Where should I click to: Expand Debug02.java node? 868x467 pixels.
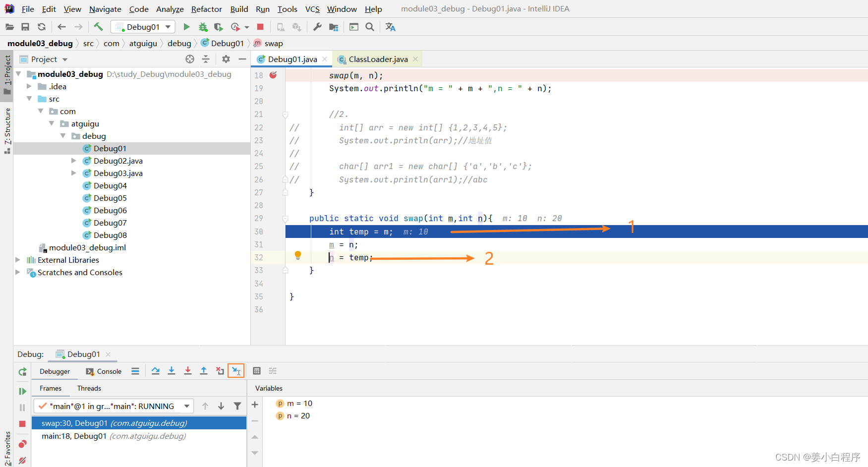(73, 161)
